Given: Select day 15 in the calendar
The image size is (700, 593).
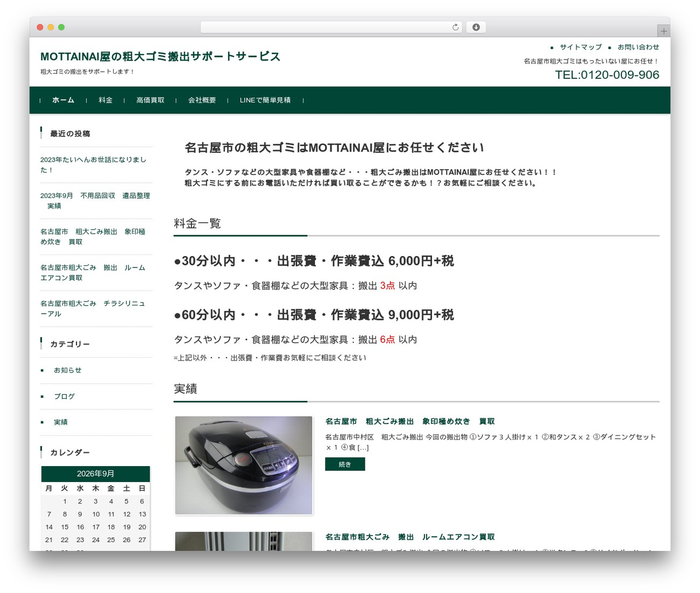Looking at the screenshot, I should tap(65, 527).
